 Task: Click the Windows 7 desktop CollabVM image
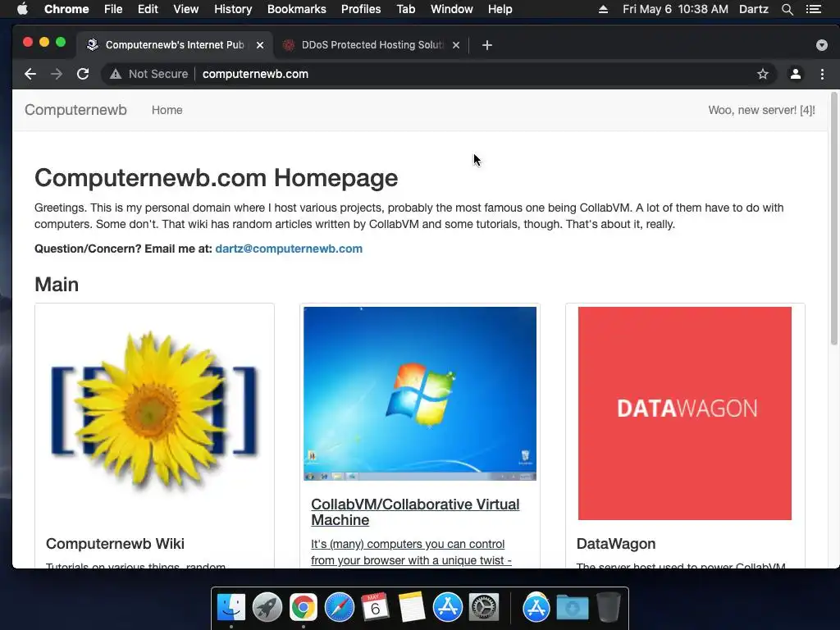click(x=419, y=393)
